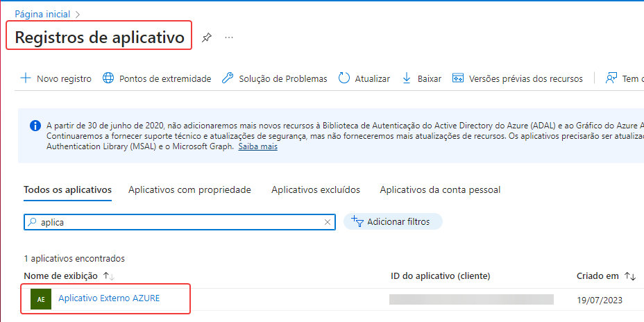Screen dimensions: 644x322
Task: Click the search field containing aplica
Action: coord(180,222)
